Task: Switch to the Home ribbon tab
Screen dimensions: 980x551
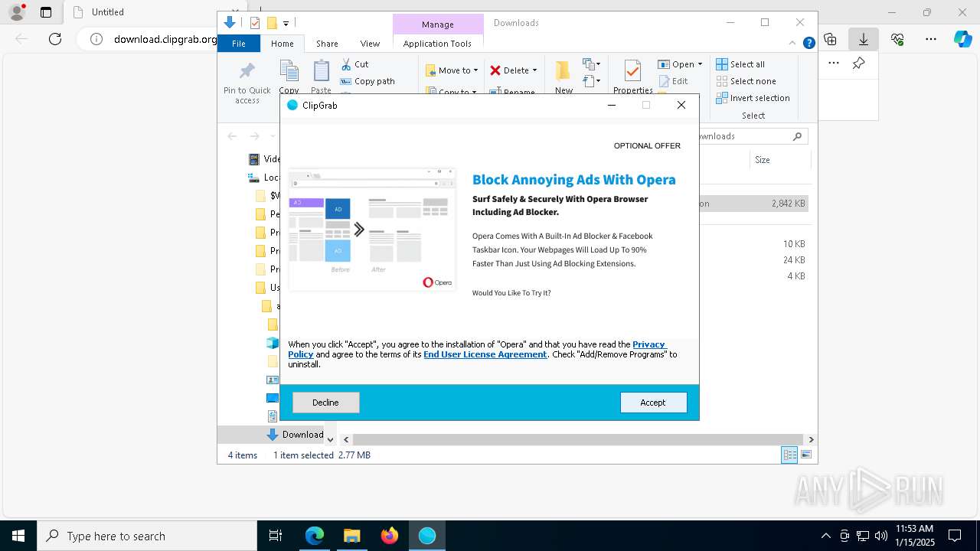Action: point(282,44)
